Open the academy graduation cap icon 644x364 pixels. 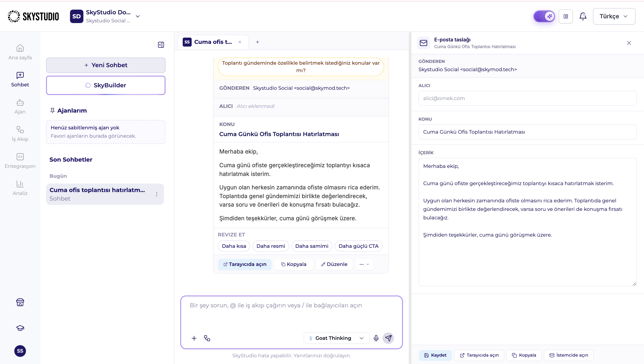(x=20, y=328)
